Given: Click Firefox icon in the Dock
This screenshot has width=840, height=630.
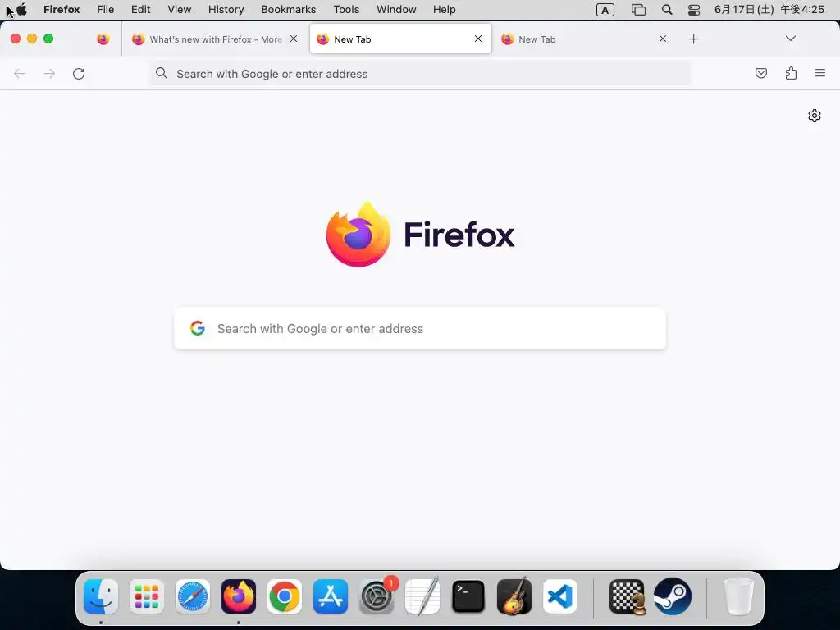Looking at the screenshot, I should tap(239, 596).
